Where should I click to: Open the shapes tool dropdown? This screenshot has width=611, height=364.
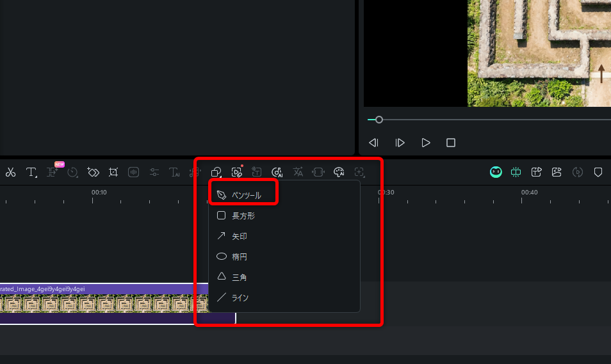[216, 172]
